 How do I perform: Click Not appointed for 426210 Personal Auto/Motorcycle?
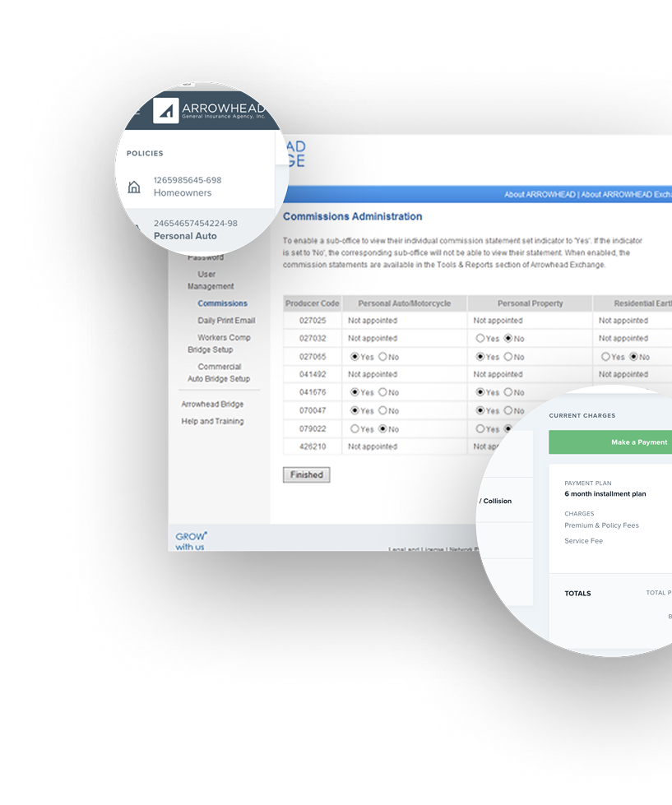[373, 446]
